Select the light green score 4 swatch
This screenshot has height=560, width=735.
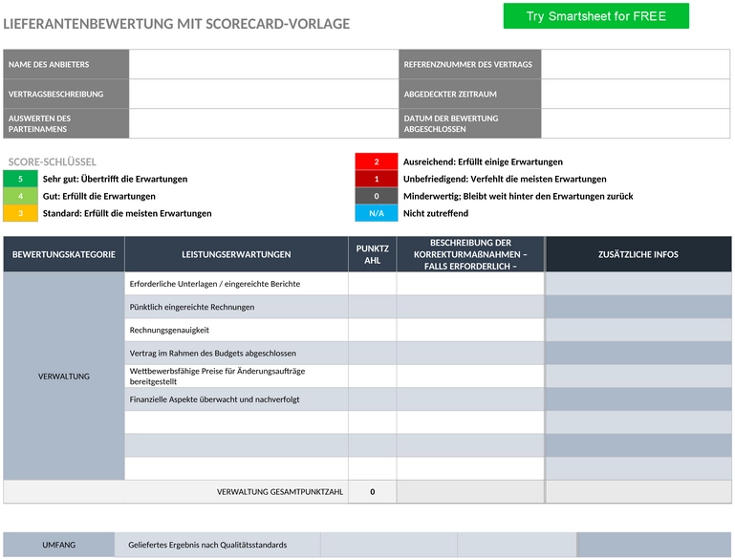[x=20, y=196]
